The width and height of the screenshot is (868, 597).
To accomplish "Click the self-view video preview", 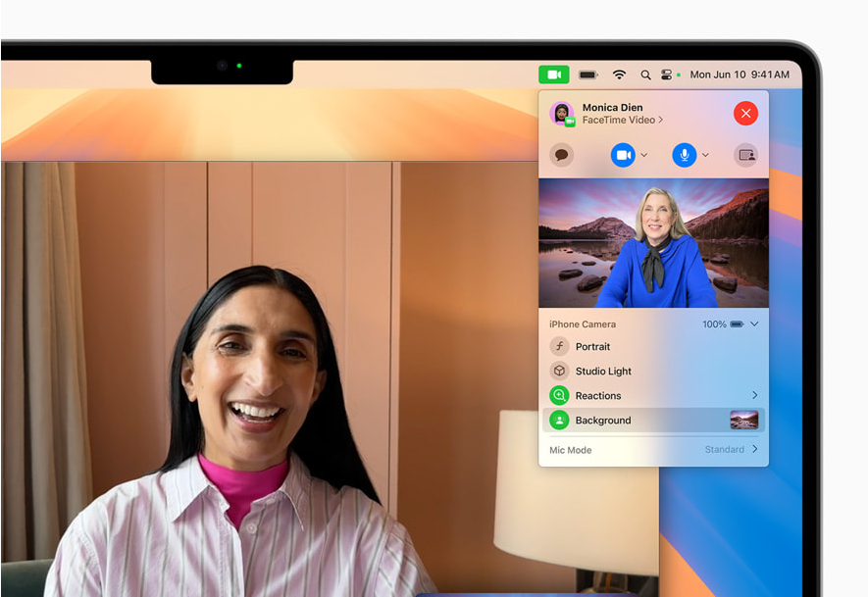I will (x=654, y=243).
